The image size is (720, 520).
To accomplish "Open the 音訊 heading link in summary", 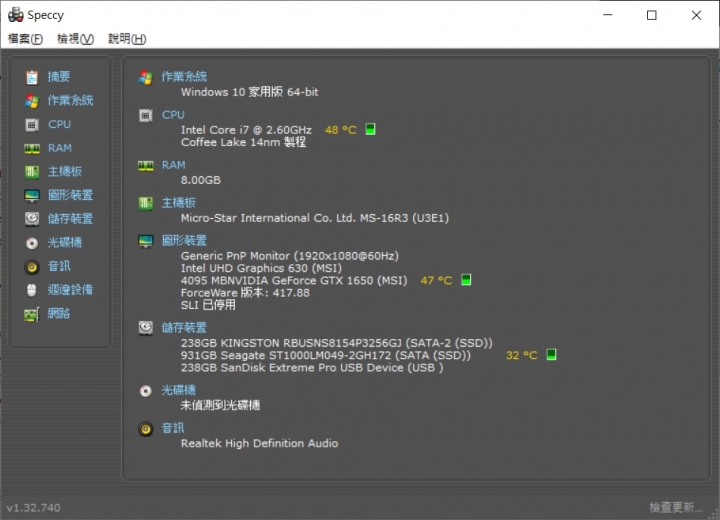I will (173, 429).
